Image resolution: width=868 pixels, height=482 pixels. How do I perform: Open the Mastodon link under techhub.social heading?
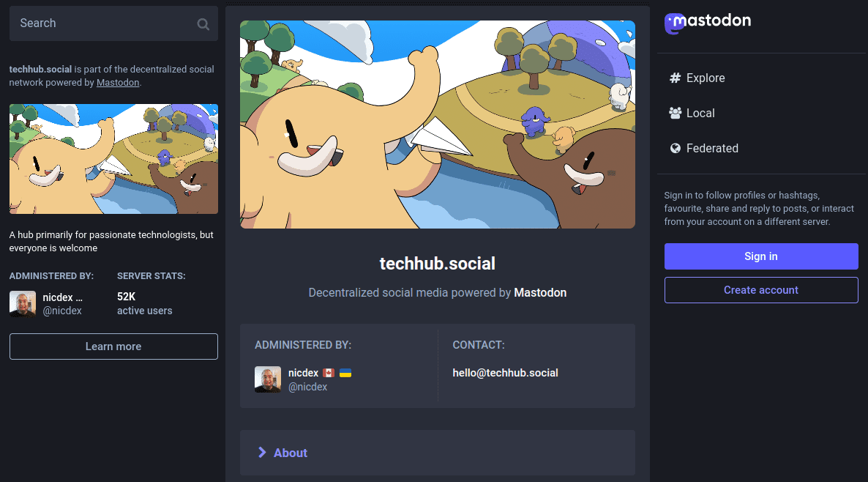[x=539, y=292]
